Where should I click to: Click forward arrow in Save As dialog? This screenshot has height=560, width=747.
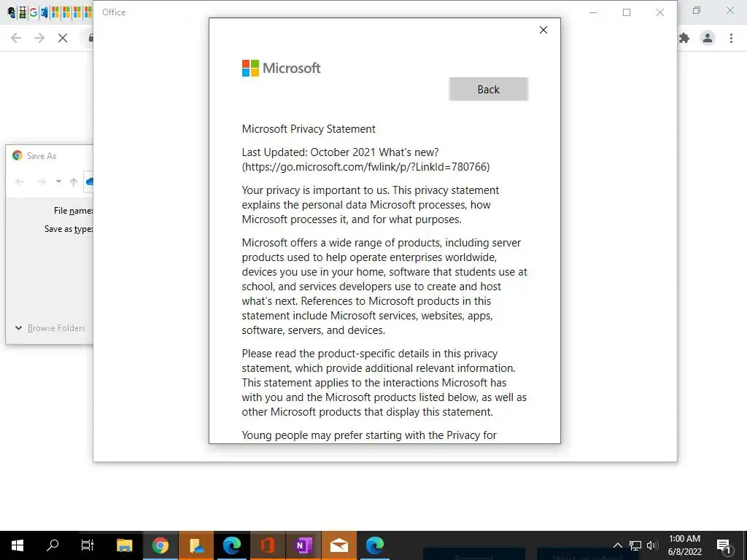click(42, 182)
